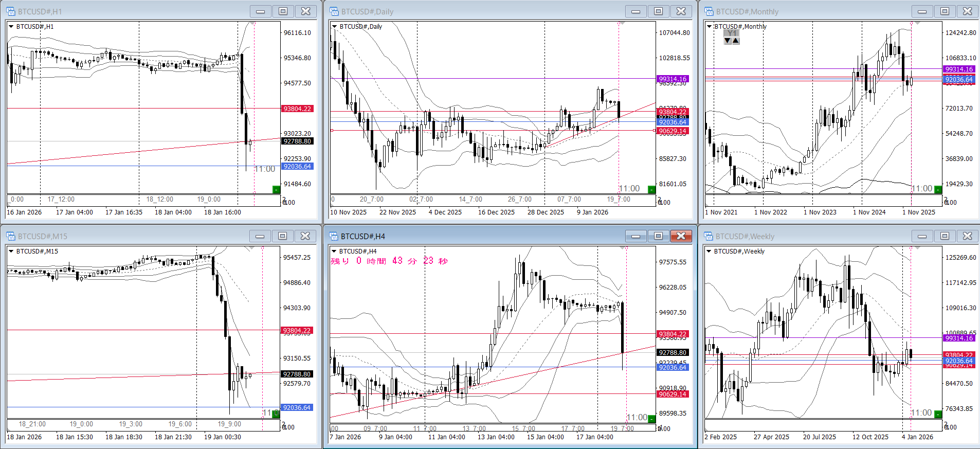Open the dropdown triangle beside BTCUSD#,H4 label
This screenshot has width=980, height=449.
coord(334,251)
